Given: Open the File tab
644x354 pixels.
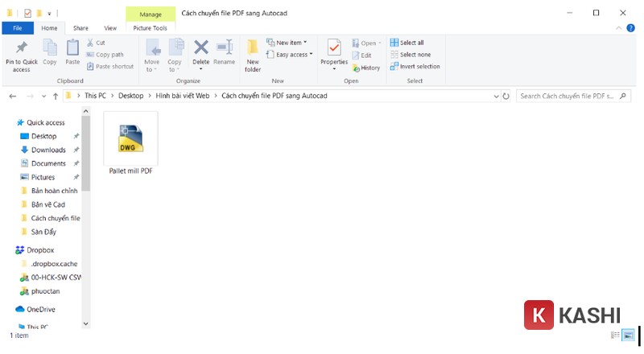Looking at the screenshot, I should 18,28.
